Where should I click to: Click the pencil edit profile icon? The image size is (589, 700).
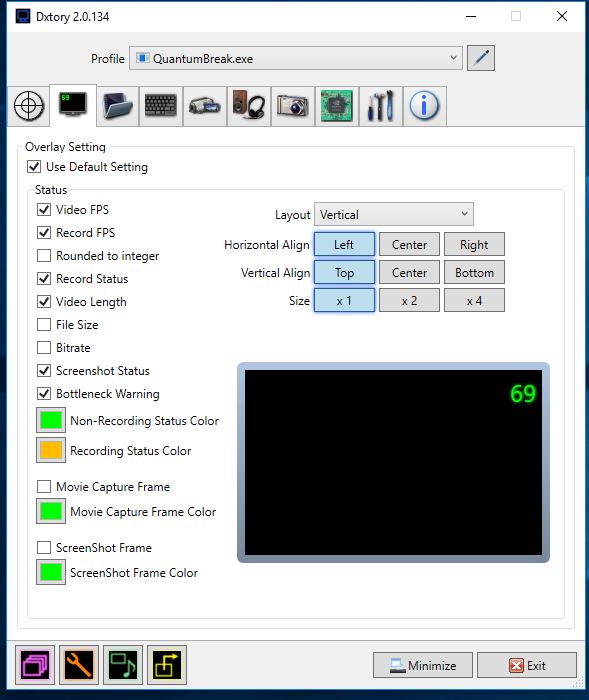click(x=481, y=58)
